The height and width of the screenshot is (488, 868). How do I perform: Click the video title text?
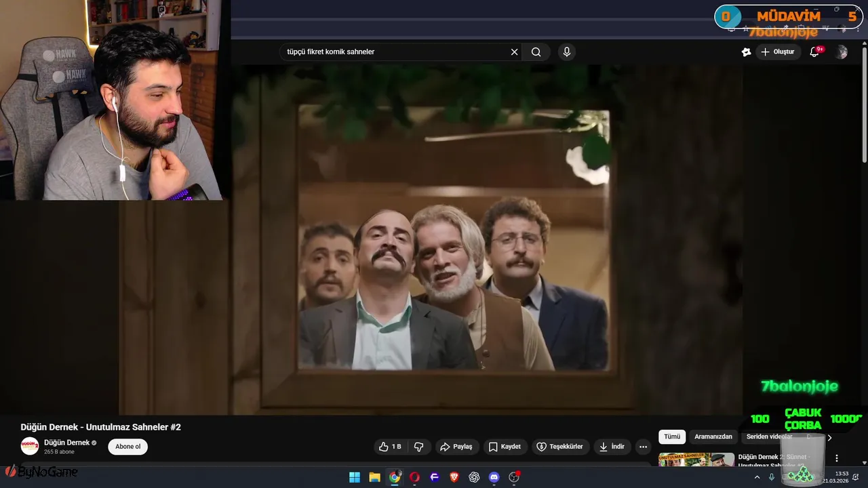[x=101, y=427]
